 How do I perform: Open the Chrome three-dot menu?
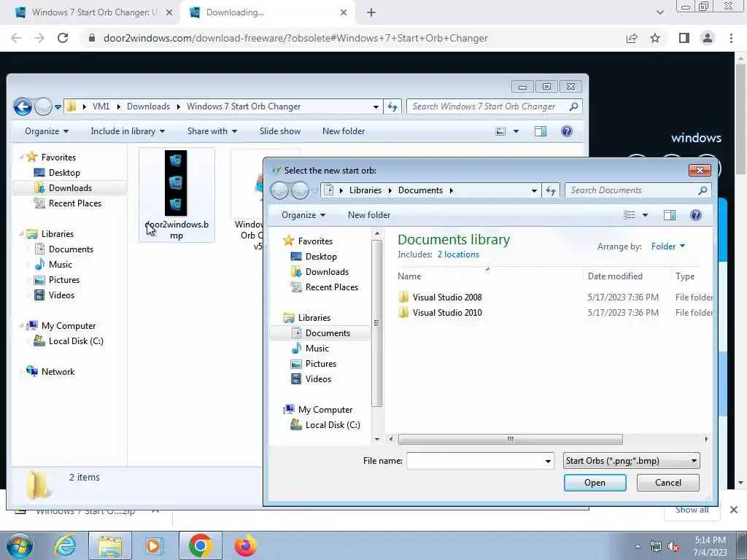point(731,38)
